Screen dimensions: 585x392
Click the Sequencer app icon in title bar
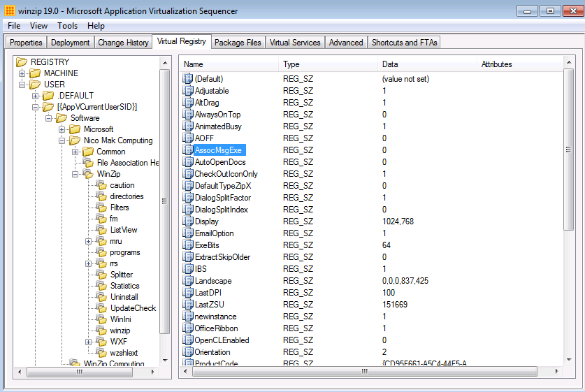pyautogui.click(x=10, y=10)
